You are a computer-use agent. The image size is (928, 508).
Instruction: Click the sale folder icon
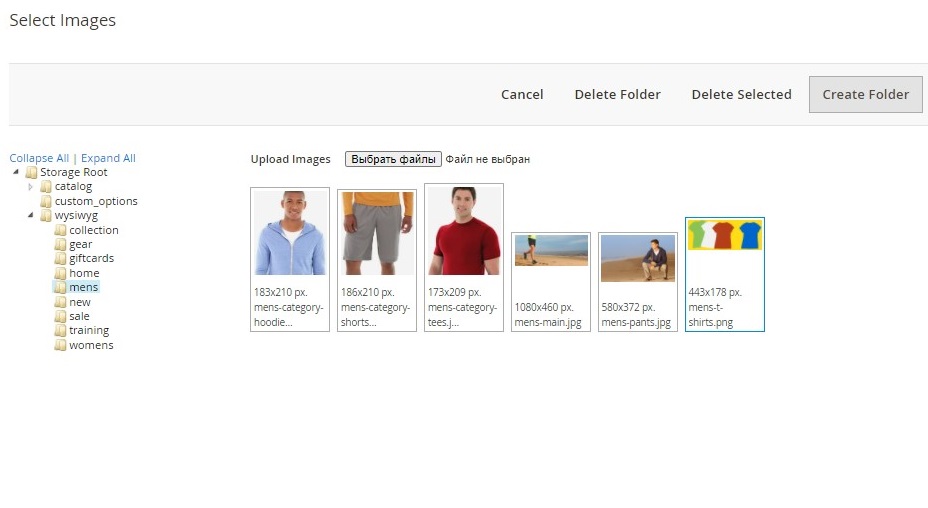point(60,316)
